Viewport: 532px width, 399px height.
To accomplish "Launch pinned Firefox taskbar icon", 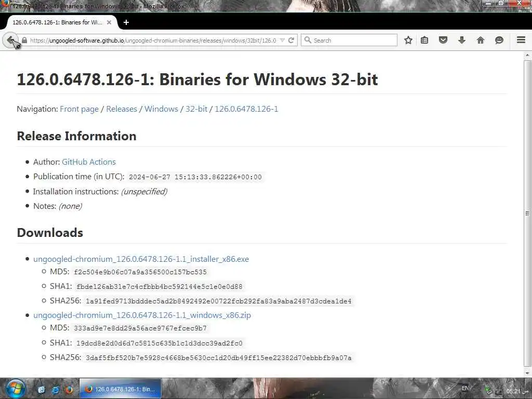I will coord(69,390).
